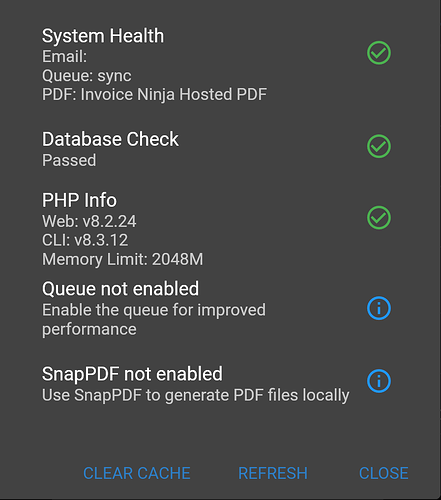The height and width of the screenshot is (500, 441).
Task: Select the SnapPDF not enabled heading
Action: pos(132,374)
